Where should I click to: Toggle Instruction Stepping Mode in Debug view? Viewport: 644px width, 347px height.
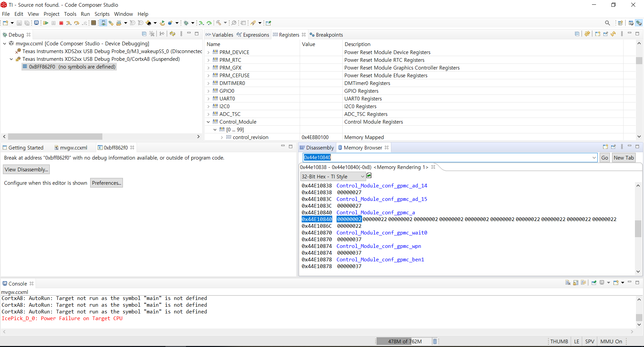point(162,34)
